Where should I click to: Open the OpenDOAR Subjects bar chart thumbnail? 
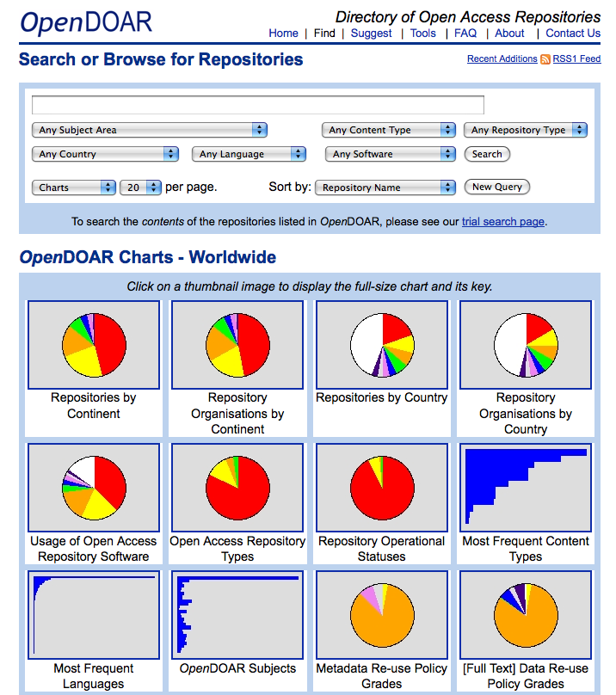[x=237, y=615]
